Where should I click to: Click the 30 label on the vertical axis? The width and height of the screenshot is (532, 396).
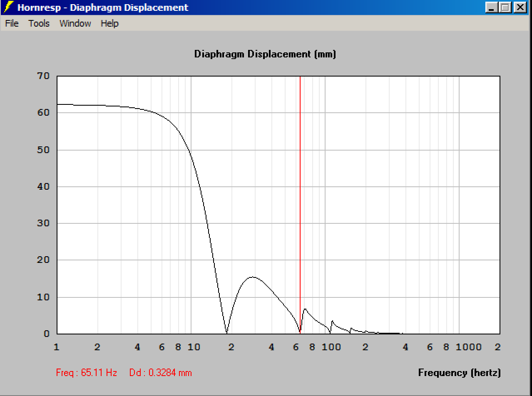point(43,223)
